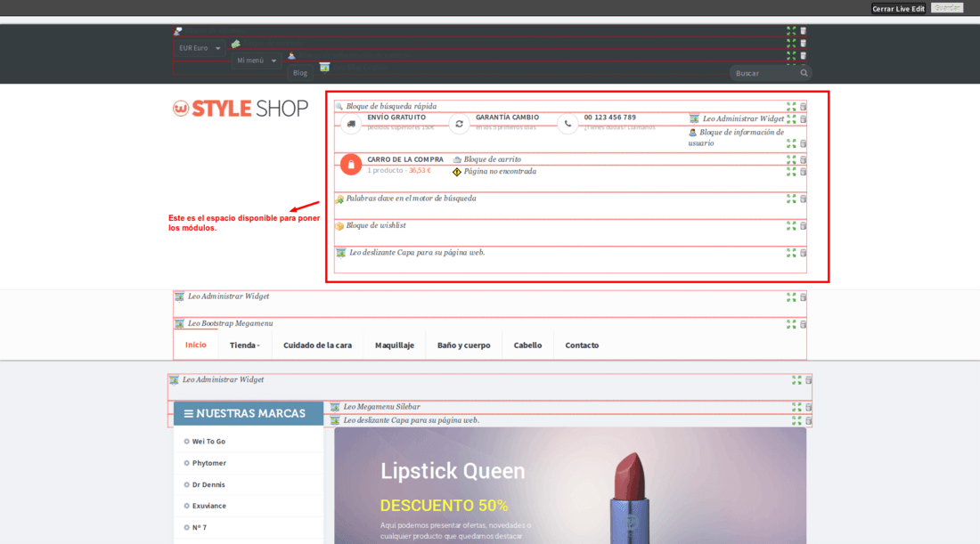Image resolution: width=980 pixels, height=544 pixels.
Task: Click the delivery truck Envío Gratuito icon
Action: pos(351,124)
